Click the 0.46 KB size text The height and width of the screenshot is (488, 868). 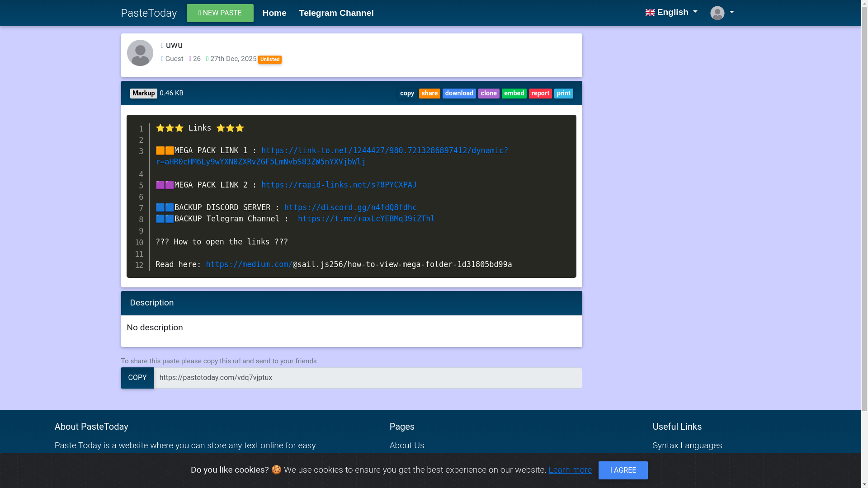point(171,93)
